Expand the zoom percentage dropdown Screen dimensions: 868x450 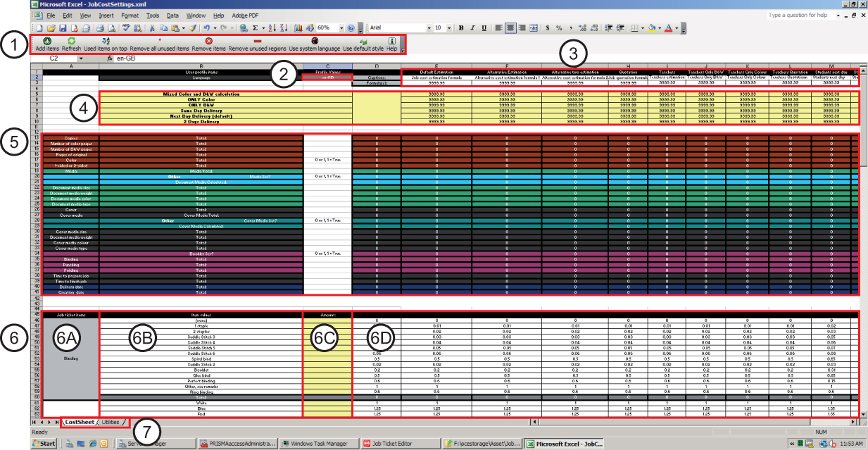(x=339, y=27)
